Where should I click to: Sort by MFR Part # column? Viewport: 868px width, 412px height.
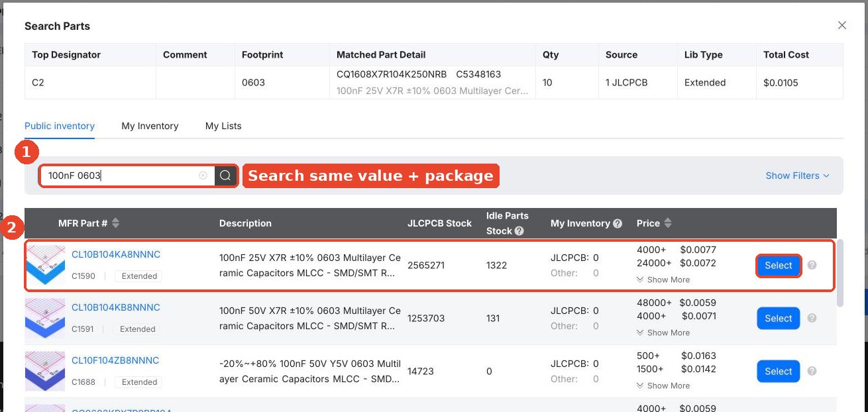(x=115, y=223)
